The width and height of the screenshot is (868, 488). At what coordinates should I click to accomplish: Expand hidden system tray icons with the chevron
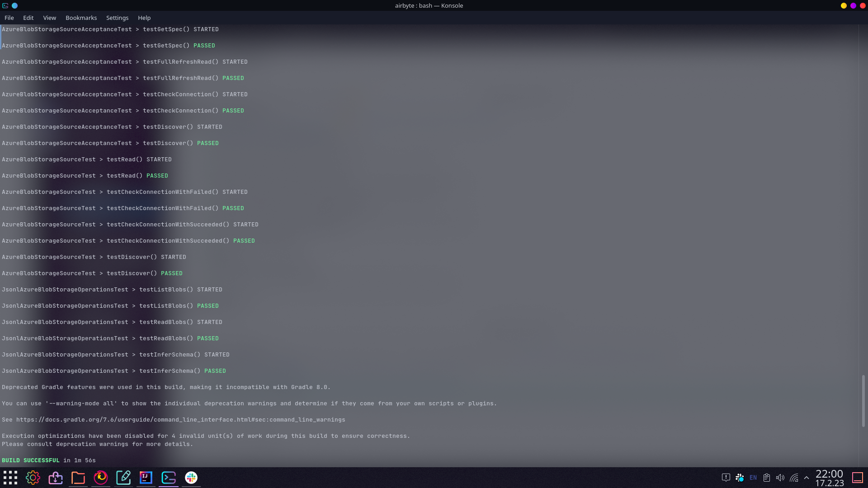click(807, 478)
